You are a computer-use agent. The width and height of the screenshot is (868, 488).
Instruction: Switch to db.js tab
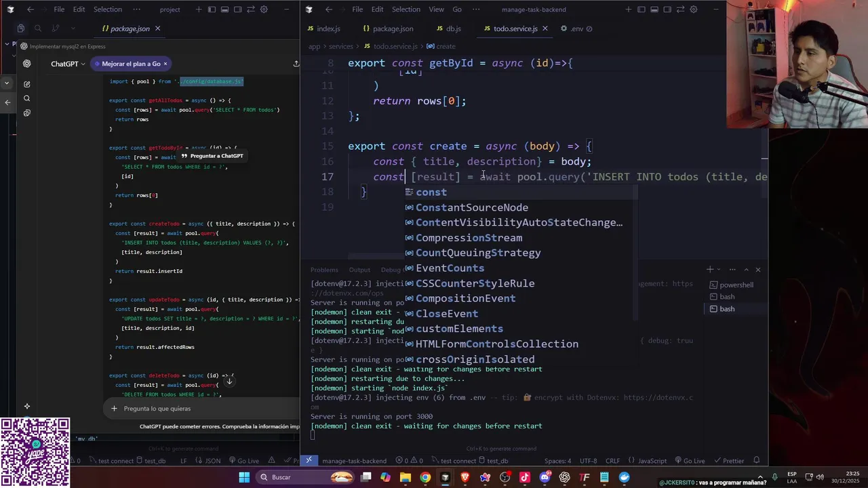448,28
